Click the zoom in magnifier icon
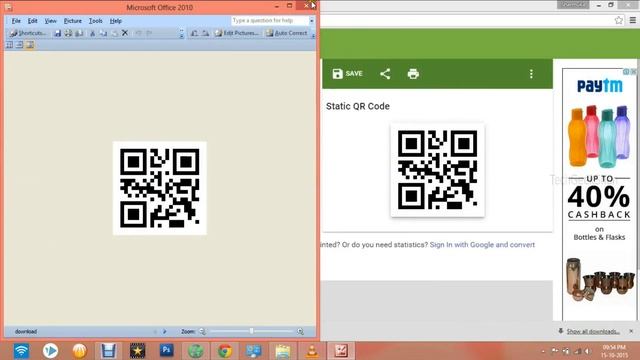Image resolution: width=640 pixels, height=360 pixels. [x=300, y=331]
